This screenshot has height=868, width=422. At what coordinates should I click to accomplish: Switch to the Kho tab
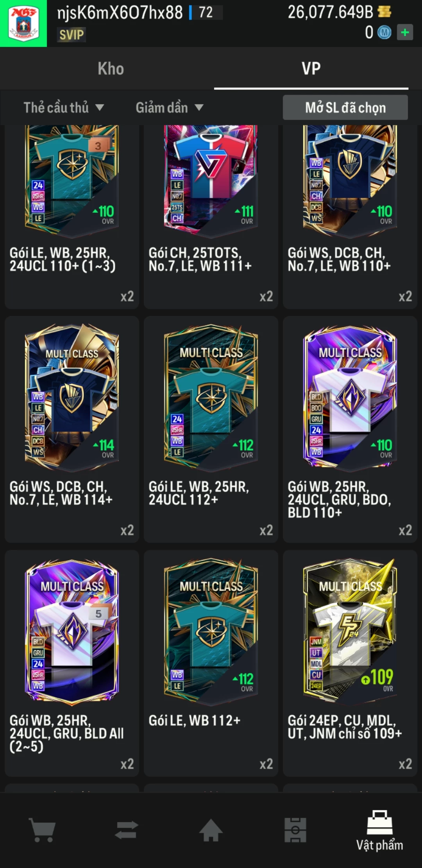(x=111, y=69)
